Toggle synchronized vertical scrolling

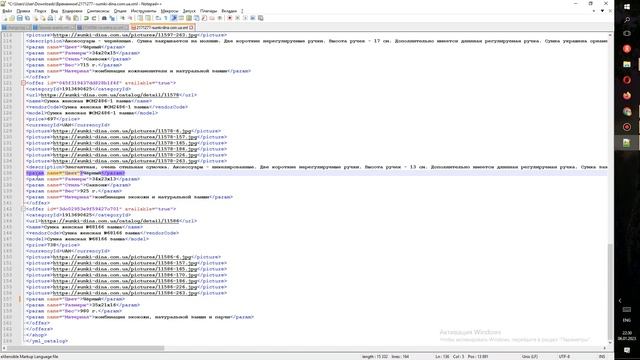(x=140, y=18)
